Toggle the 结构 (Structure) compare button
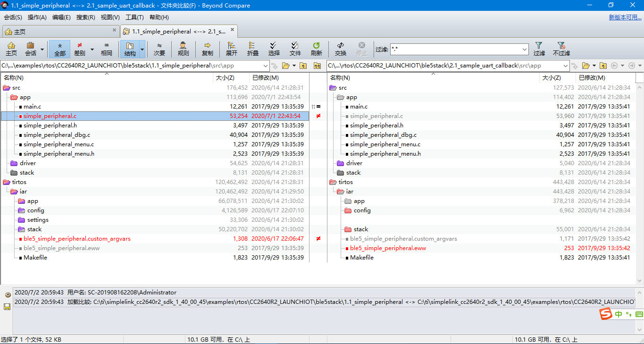Image resolution: width=644 pixels, height=344 pixels. click(x=130, y=49)
